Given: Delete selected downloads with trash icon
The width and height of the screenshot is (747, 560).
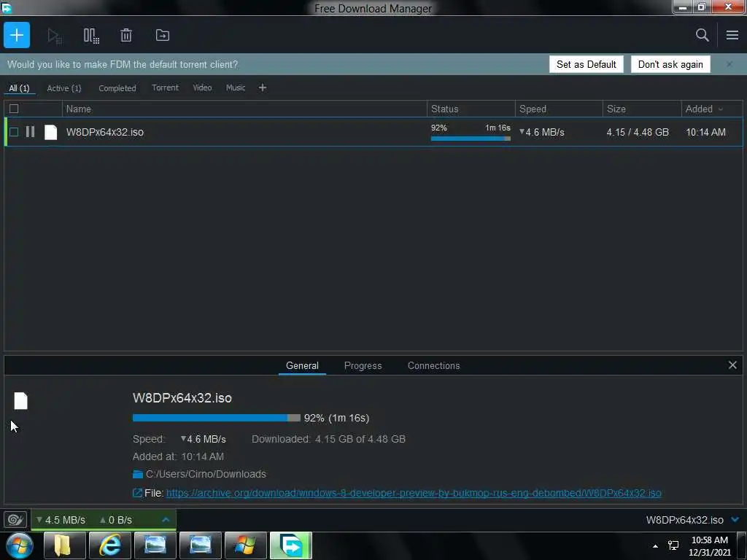Looking at the screenshot, I should point(125,35).
